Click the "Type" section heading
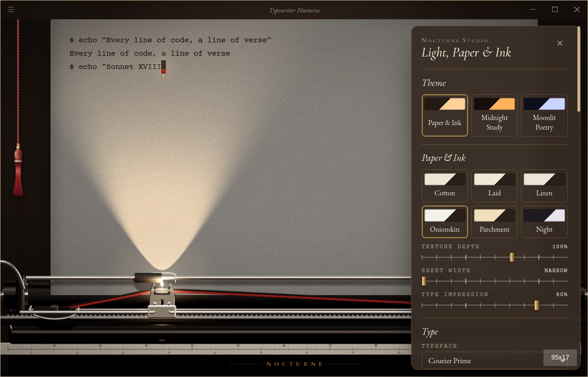This screenshot has width=588, height=377. pyautogui.click(x=430, y=331)
